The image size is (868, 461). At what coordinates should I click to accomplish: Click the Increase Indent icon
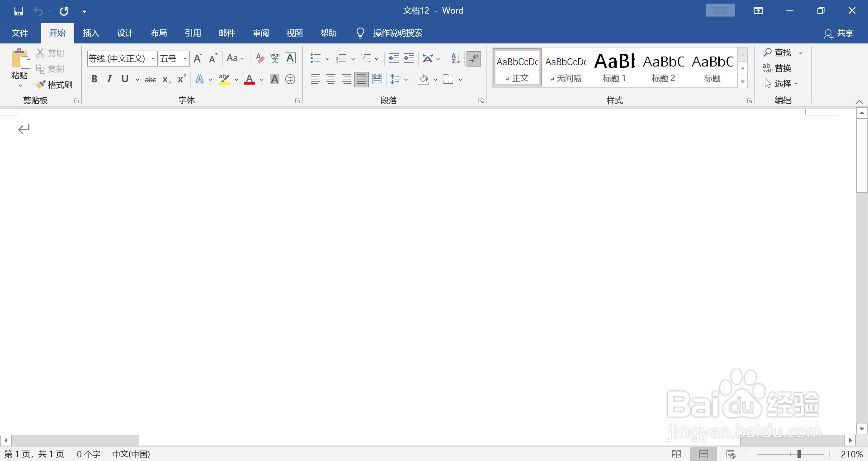point(409,58)
